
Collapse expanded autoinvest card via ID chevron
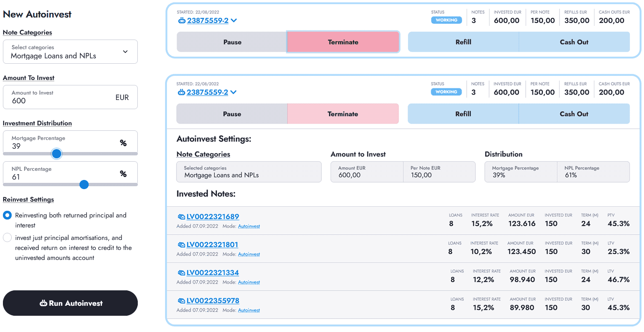tap(234, 92)
